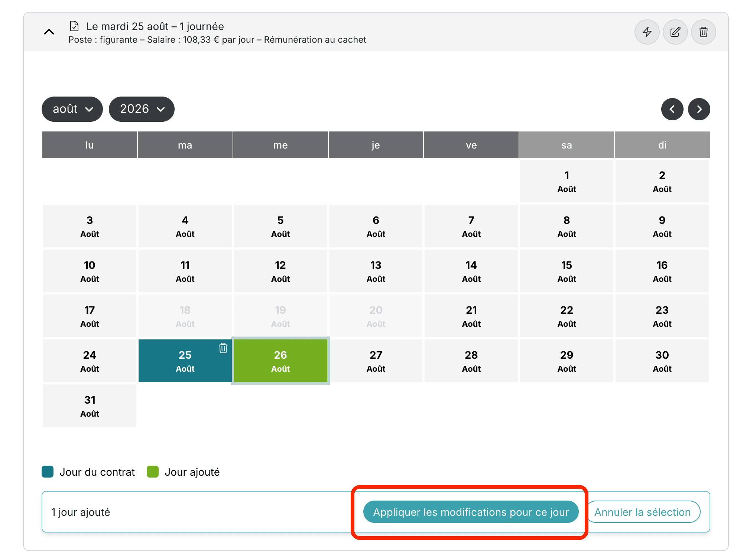Collapse the contract panel chevron
The image size is (740, 560).
(x=49, y=32)
